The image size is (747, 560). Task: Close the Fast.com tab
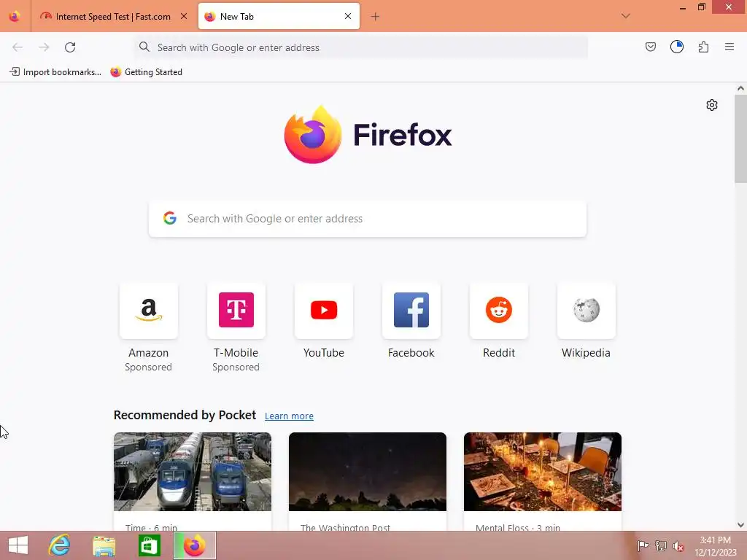(x=184, y=16)
